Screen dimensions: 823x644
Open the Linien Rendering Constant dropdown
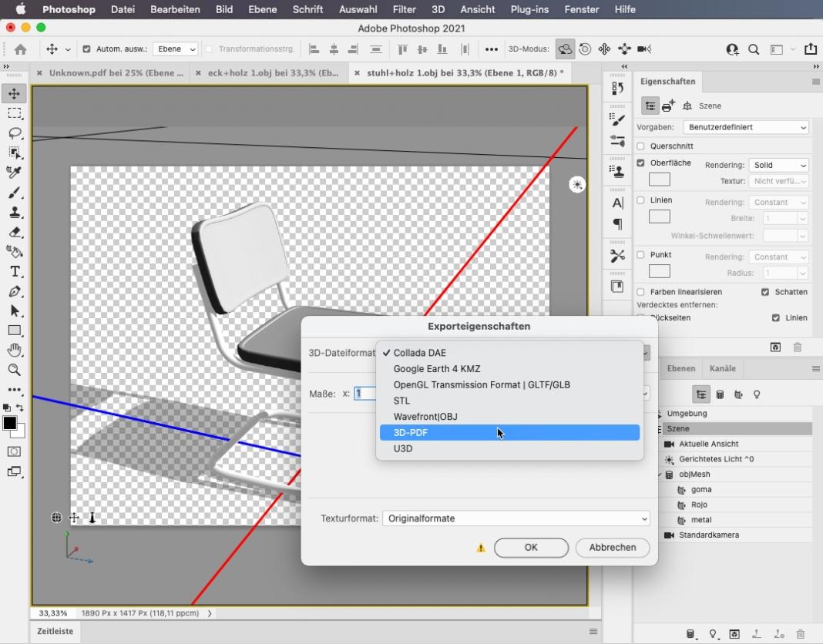(x=778, y=202)
